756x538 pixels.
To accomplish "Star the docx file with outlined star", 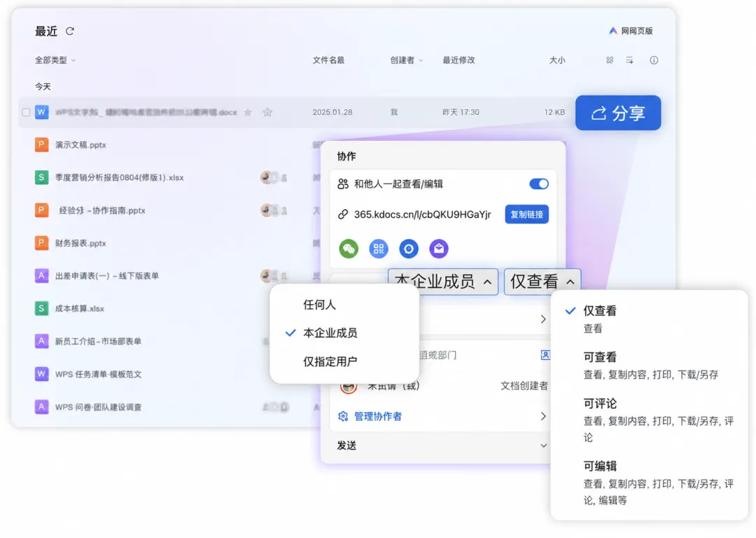I will (x=267, y=112).
